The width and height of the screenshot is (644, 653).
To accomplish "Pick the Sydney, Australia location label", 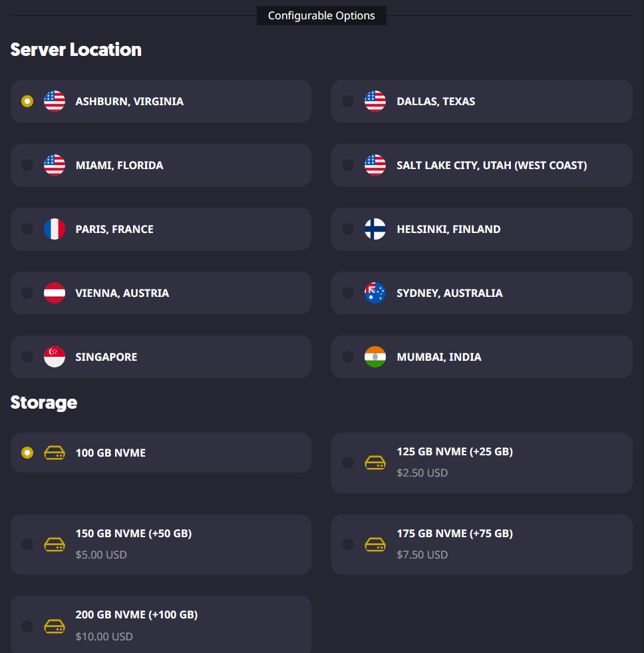I will pyautogui.click(x=450, y=293).
